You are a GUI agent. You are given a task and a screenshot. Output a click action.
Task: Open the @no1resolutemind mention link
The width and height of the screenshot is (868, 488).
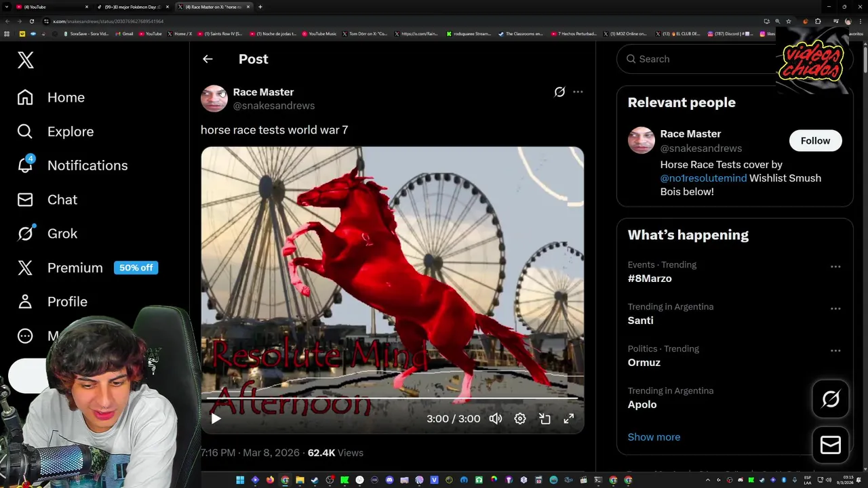(x=703, y=178)
